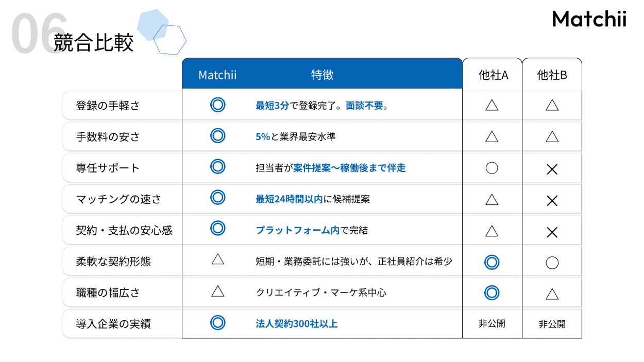Click 他社B's circle mark in 柔軟な契約形態 row

click(x=552, y=263)
